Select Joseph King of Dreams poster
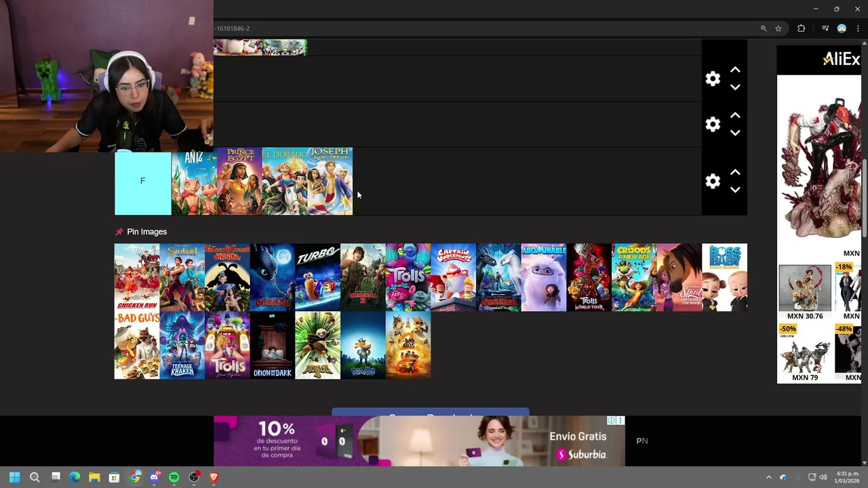The height and width of the screenshot is (488, 868). point(330,181)
